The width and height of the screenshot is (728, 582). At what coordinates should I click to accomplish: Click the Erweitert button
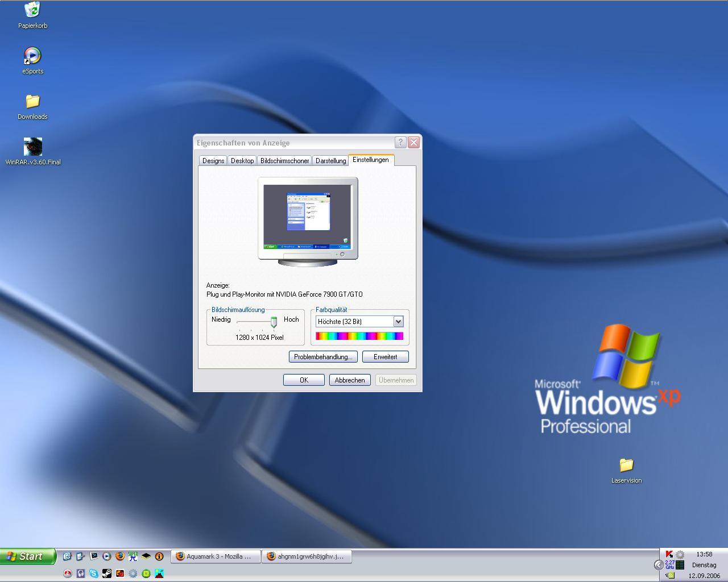(386, 357)
